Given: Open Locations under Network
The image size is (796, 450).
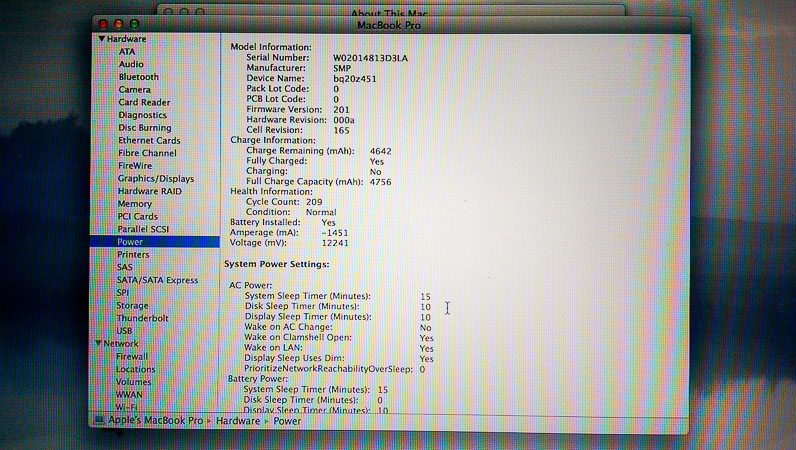Looking at the screenshot, I should 136,369.
